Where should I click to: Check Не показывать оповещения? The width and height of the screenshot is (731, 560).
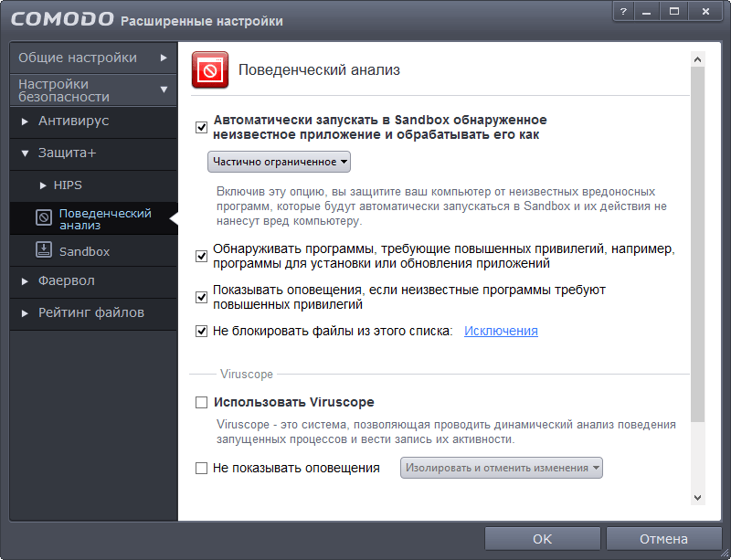coord(201,467)
